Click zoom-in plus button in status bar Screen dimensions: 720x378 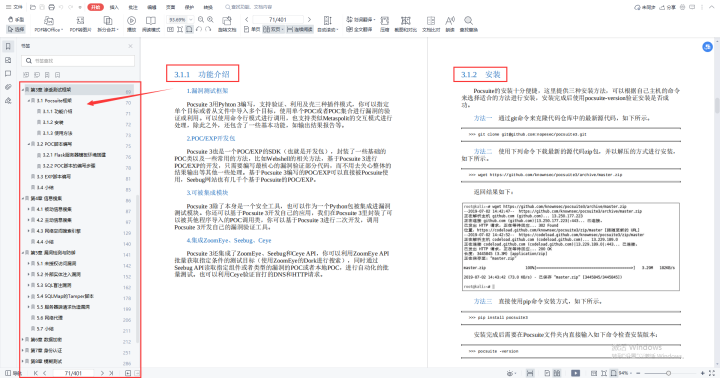click(703, 373)
